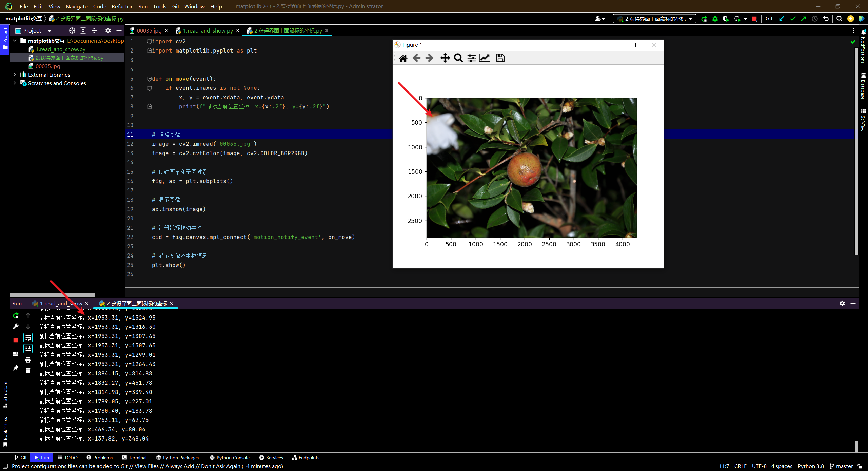Screen dimensions: 868x471
Task: Click the Python Packages button
Action: pyautogui.click(x=177, y=458)
